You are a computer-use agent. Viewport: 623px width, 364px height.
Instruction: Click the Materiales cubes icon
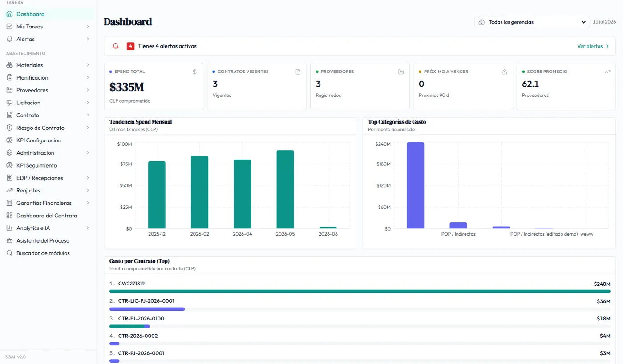tap(9, 65)
